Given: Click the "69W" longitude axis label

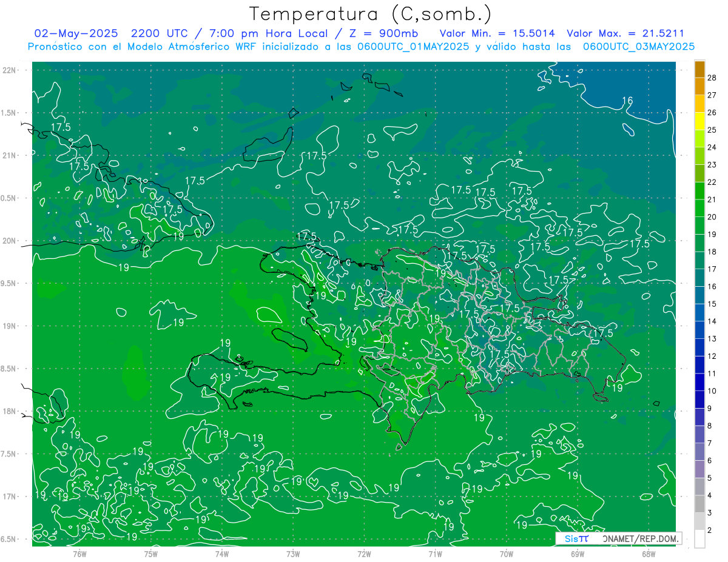Looking at the screenshot, I should tap(578, 554).
